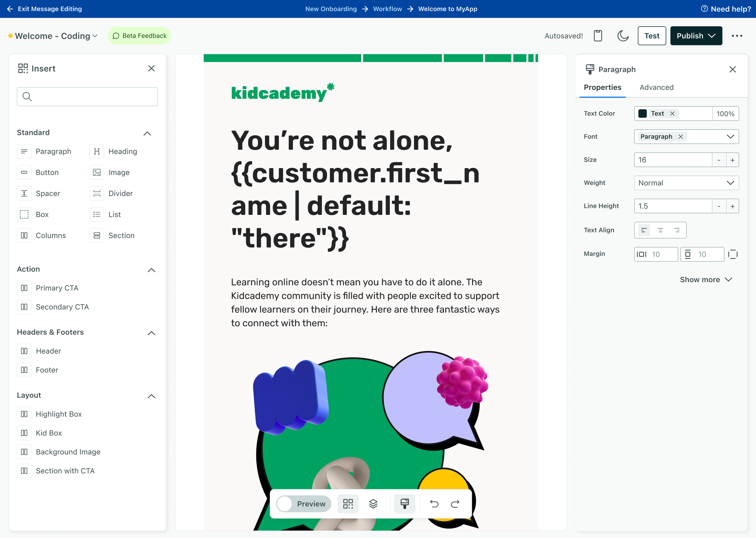This screenshot has height=538, width=756.
Task: Go to Workflow breadcrumb
Action: point(387,9)
